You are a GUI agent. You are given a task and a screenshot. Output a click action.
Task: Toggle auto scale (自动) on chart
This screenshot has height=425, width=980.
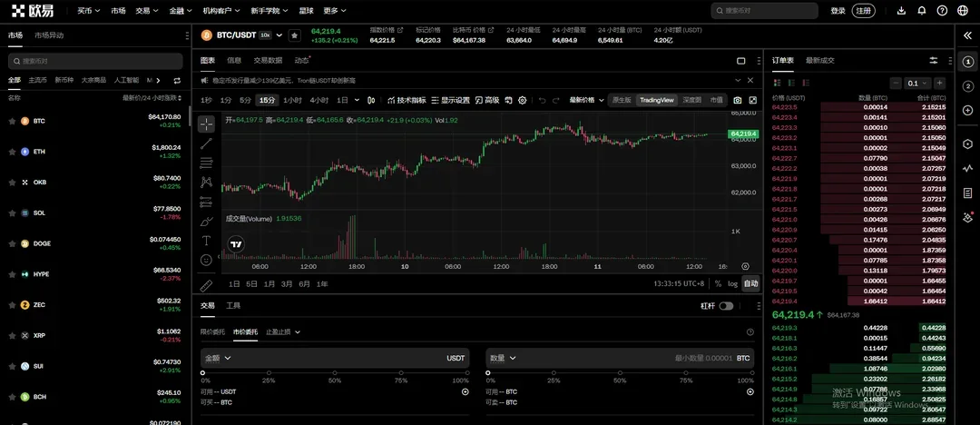click(x=750, y=283)
